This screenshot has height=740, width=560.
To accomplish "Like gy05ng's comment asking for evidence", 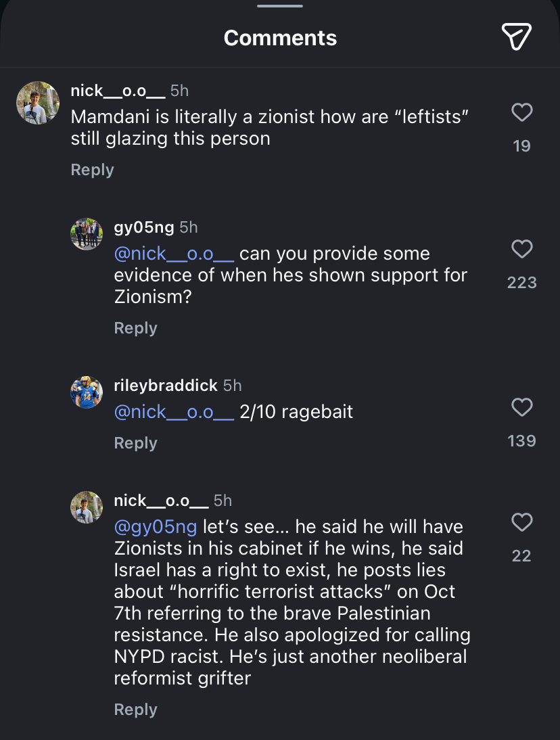I will click(521, 249).
